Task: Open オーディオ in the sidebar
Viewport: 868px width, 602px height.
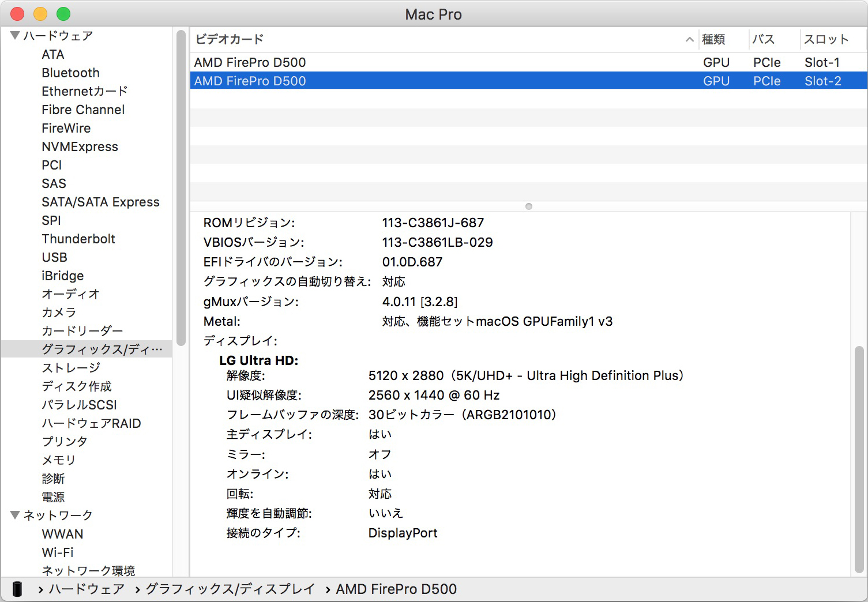Action: pyautogui.click(x=70, y=294)
